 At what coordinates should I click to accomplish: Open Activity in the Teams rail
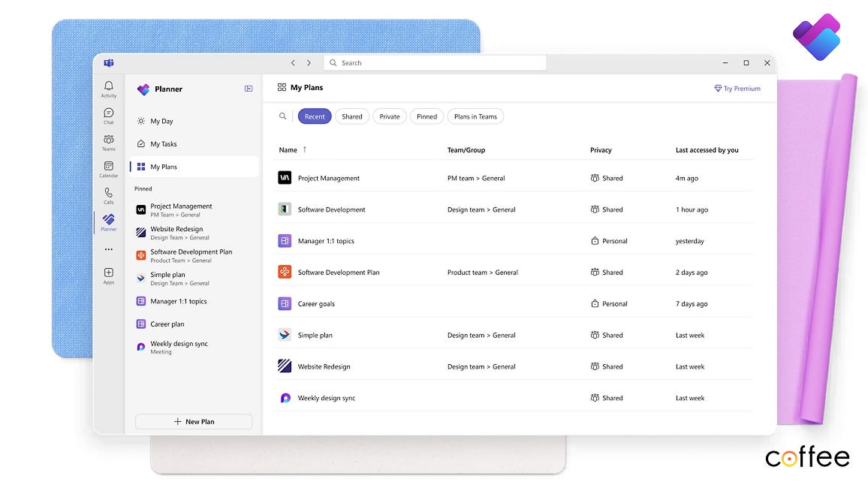[108, 89]
